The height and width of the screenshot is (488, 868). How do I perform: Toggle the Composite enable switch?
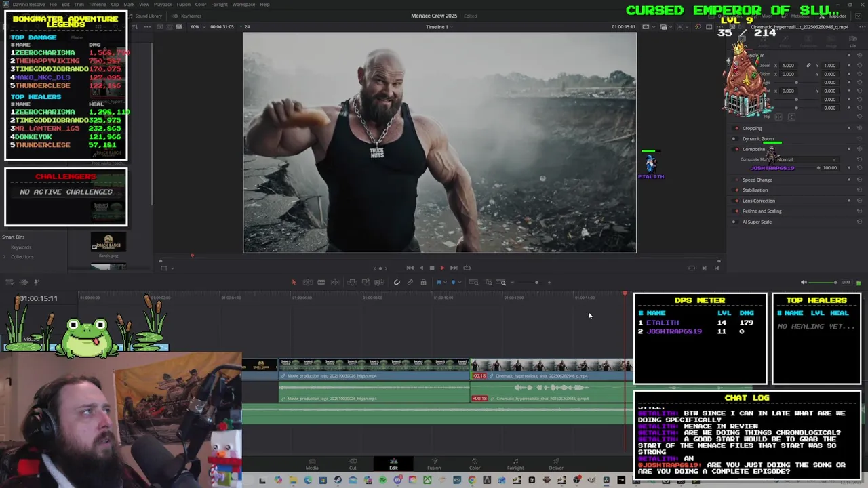[x=736, y=149]
